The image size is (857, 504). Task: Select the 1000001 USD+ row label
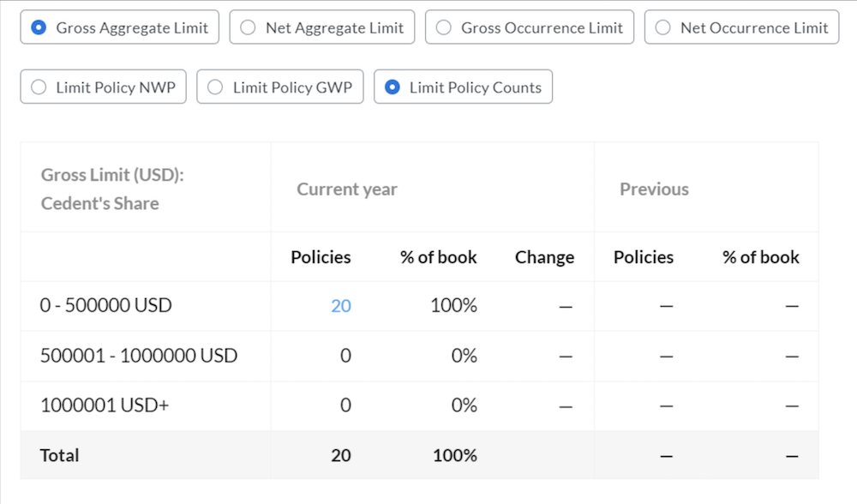(105, 405)
